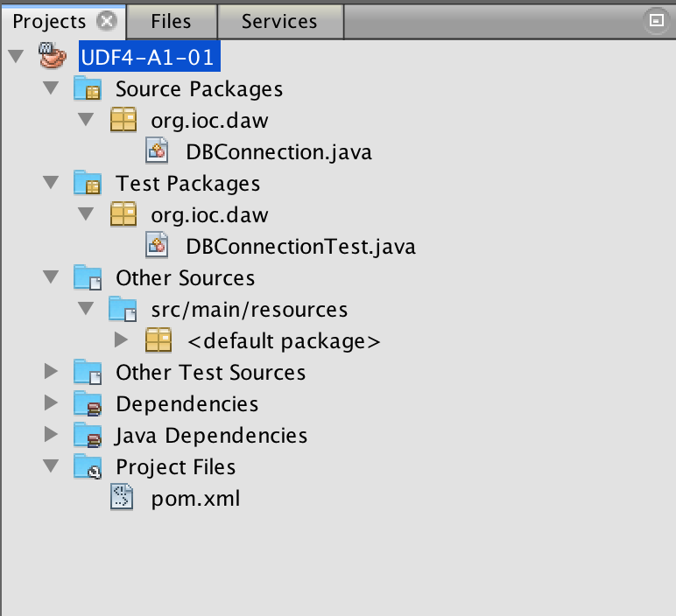Expand the Dependencies node
The width and height of the screenshot is (676, 616).
pyautogui.click(x=51, y=402)
